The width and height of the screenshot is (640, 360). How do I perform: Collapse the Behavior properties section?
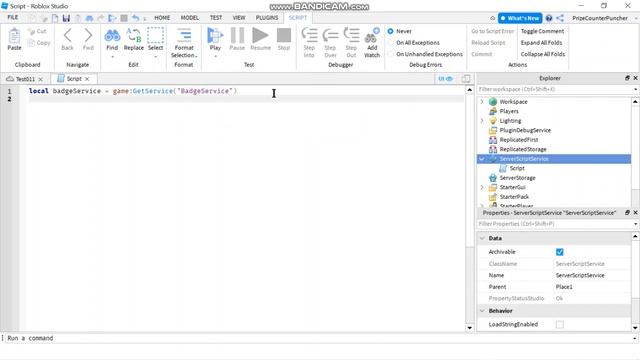[482, 311]
